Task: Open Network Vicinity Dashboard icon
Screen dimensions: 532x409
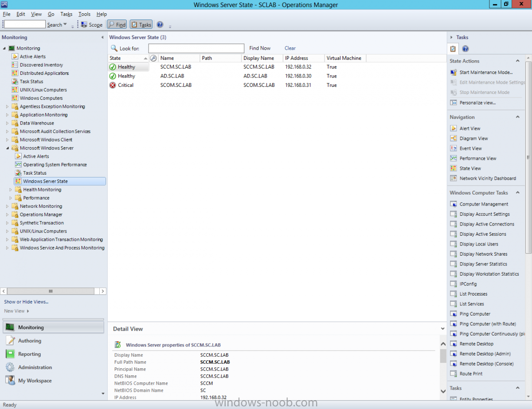Action: point(454,179)
